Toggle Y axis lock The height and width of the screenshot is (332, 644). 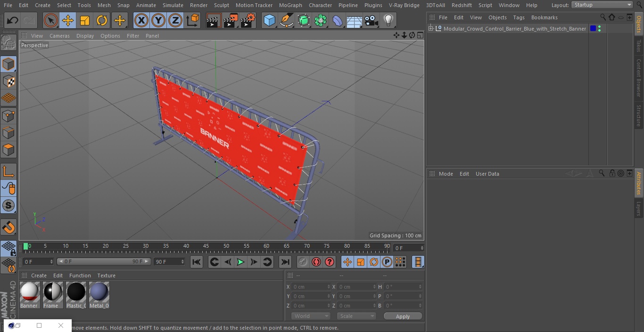point(158,20)
